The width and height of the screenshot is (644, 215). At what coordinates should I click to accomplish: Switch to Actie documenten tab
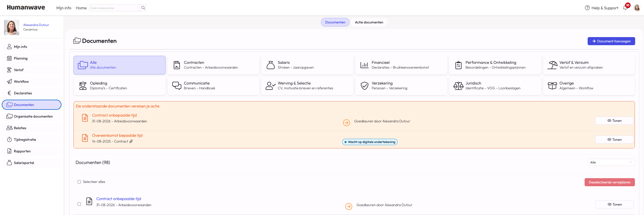pos(369,22)
